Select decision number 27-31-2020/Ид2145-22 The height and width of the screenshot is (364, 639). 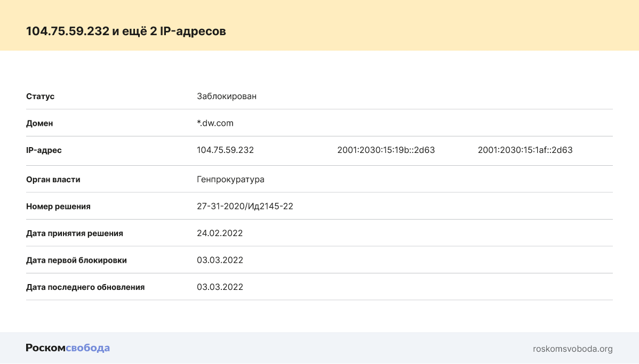point(245,206)
